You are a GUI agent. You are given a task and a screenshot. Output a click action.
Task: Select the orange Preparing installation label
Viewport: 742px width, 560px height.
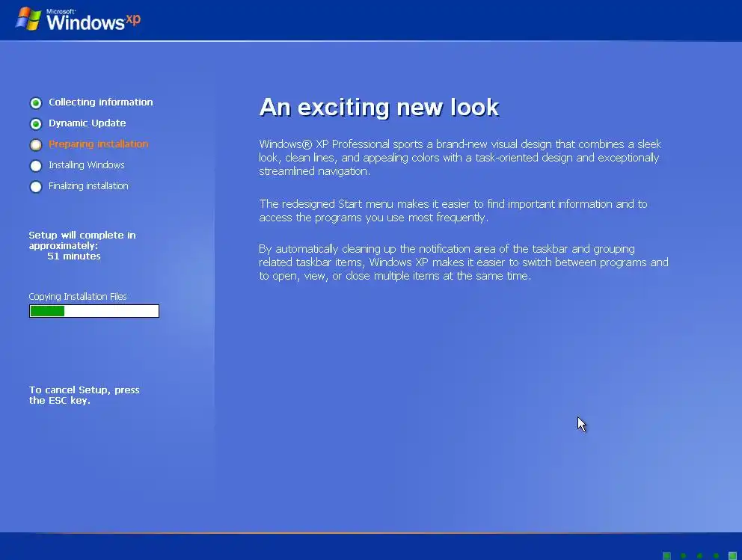[99, 144]
